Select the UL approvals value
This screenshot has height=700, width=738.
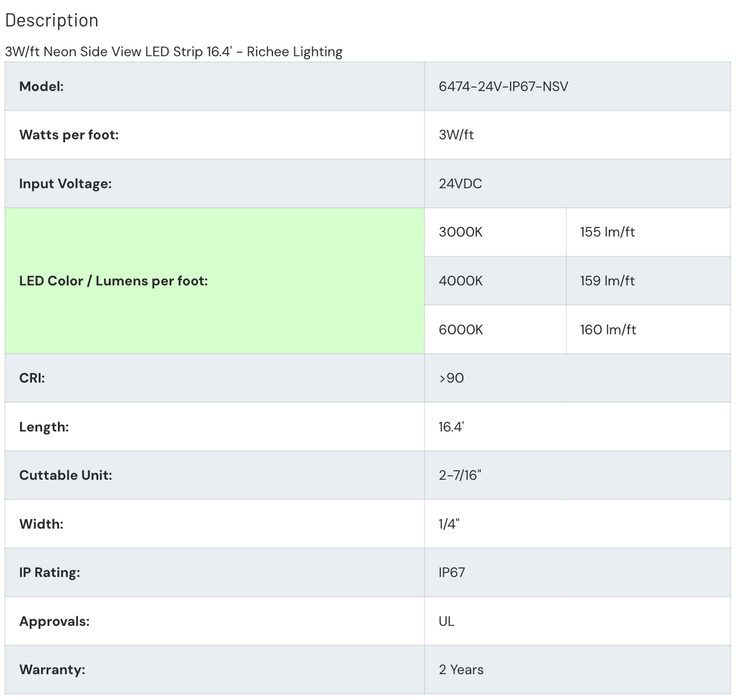pos(446,621)
